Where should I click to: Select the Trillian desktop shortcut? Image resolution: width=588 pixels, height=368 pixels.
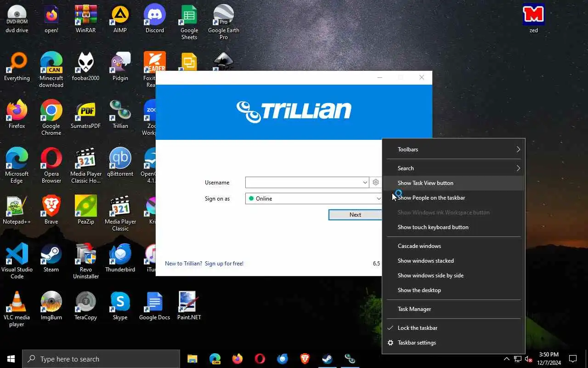point(120,115)
